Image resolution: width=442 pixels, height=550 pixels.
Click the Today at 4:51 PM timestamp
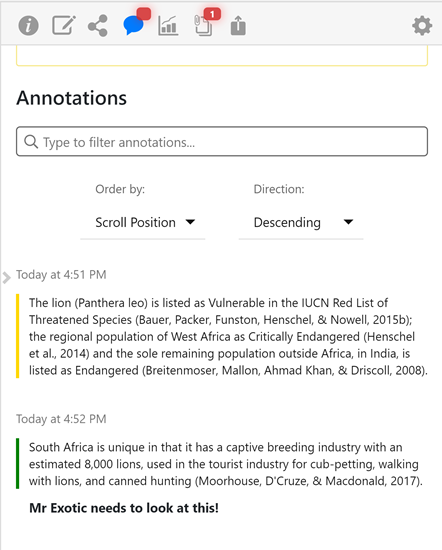[61, 275]
